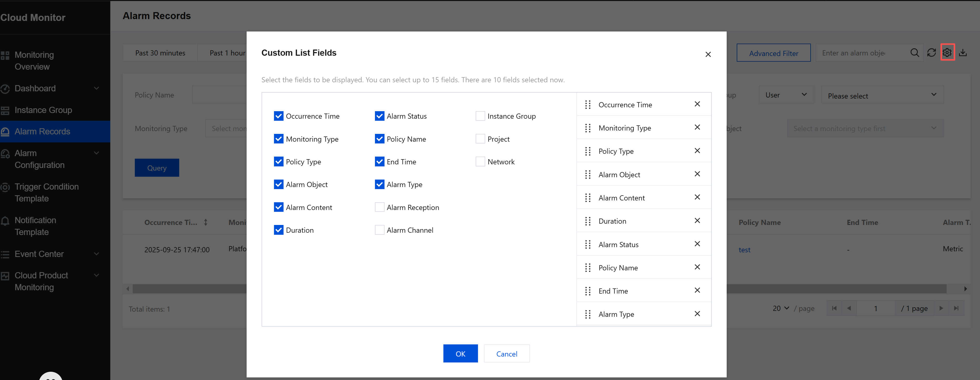Remove Policy Type from selected fields list
The image size is (980, 380).
[x=697, y=151]
